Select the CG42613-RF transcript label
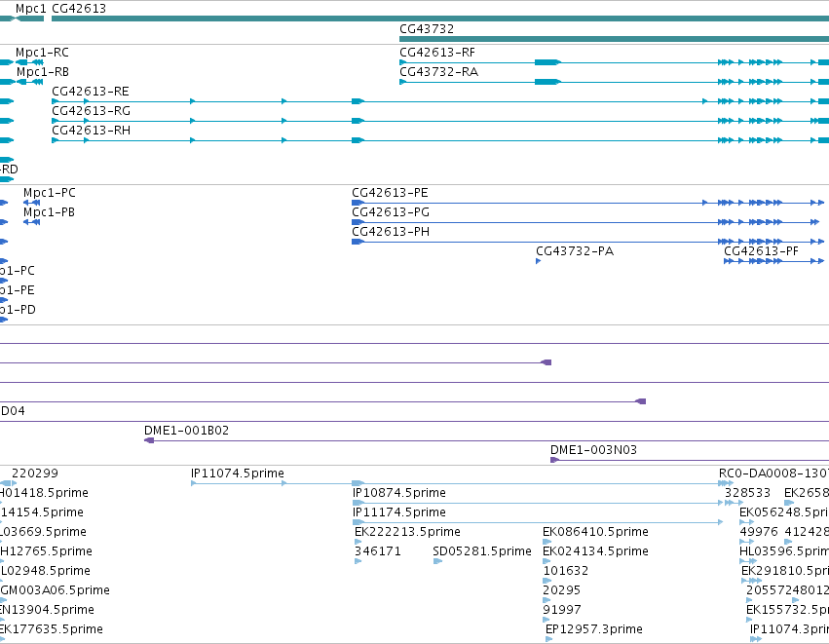Viewport: 829px width, 644px height. tap(437, 53)
